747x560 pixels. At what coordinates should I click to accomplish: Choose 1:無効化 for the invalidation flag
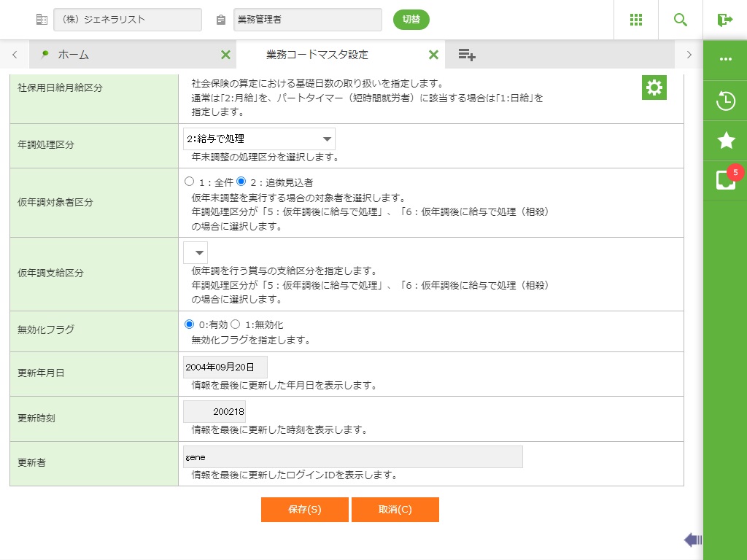click(x=236, y=324)
